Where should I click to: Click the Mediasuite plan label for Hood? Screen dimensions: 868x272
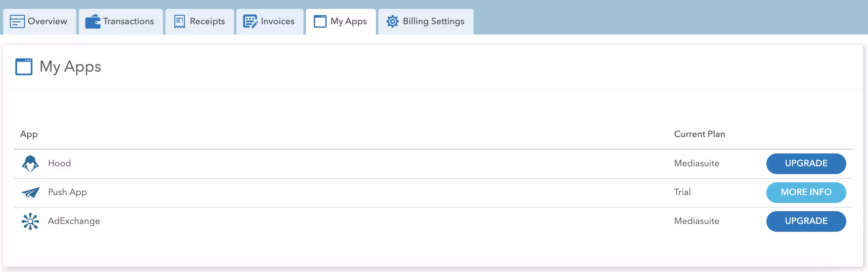click(x=696, y=163)
